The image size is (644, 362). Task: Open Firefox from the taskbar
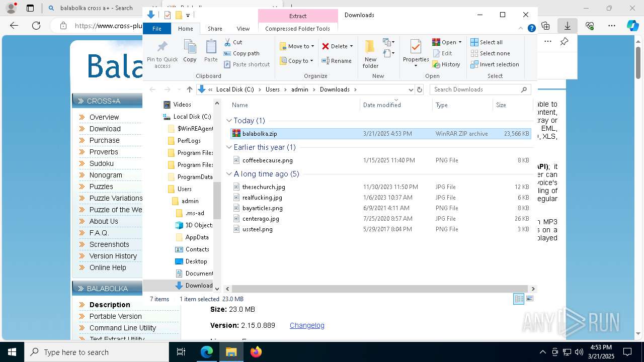pyautogui.click(x=256, y=352)
